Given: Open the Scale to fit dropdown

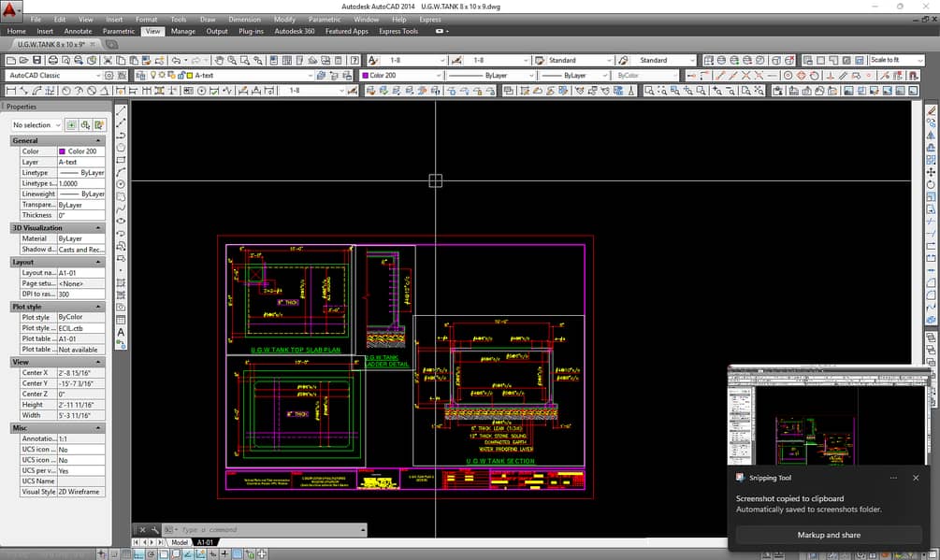Looking at the screenshot, I should 897,60.
